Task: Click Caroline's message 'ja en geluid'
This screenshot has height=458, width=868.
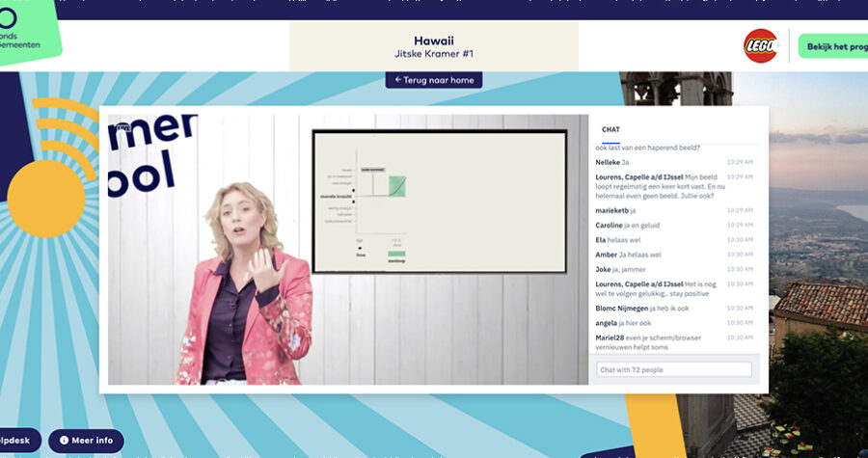Action: point(674,225)
